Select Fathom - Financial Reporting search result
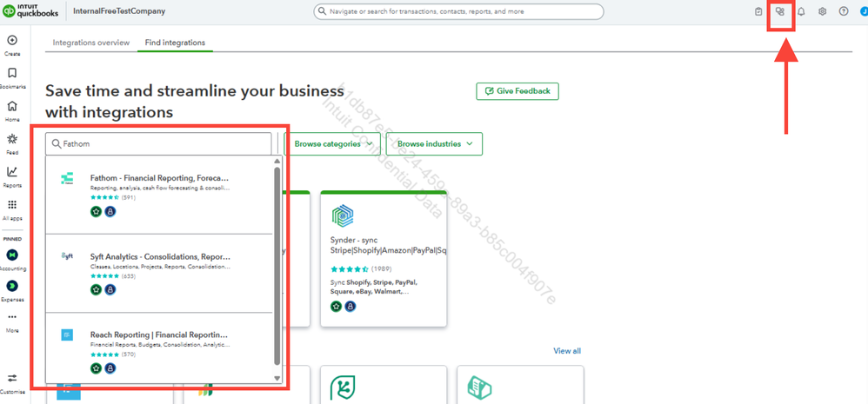This screenshot has height=404, width=868. click(159, 195)
